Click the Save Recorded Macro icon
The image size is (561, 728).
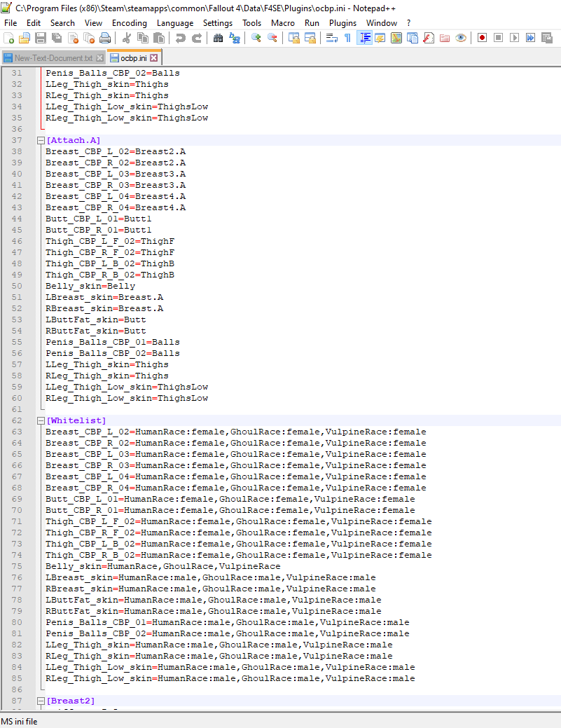coord(546,38)
